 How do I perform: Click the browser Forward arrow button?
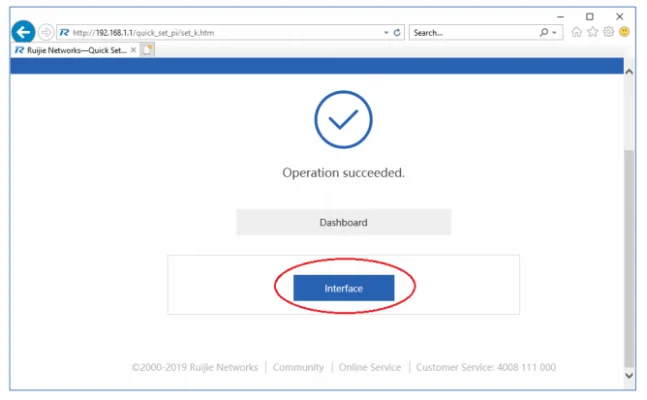tap(46, 32)
